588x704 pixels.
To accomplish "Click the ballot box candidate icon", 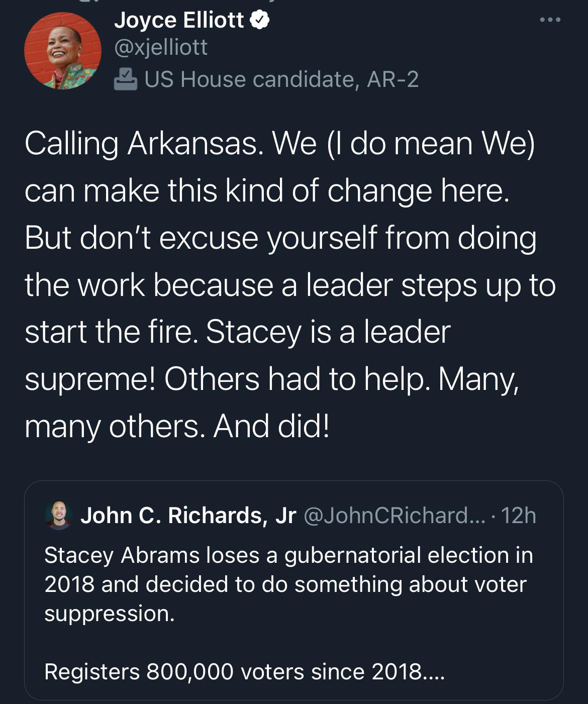I will click(x=126, y=79).
